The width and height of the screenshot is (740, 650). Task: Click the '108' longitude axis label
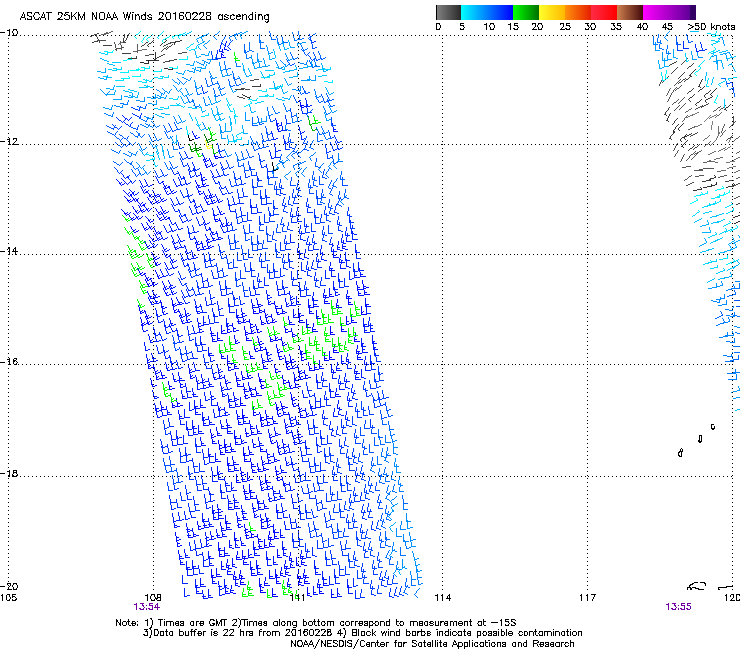click(153, 598)
